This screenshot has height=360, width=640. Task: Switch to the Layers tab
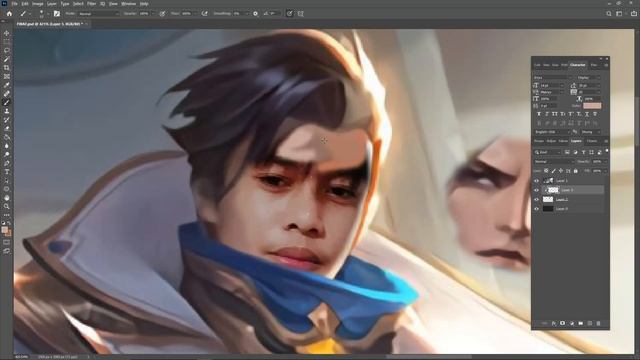click(x=576, y=141)
